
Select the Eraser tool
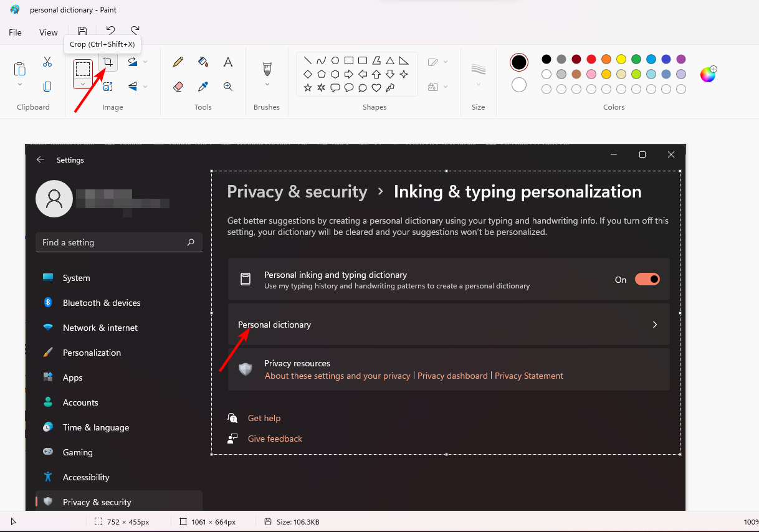178,87
